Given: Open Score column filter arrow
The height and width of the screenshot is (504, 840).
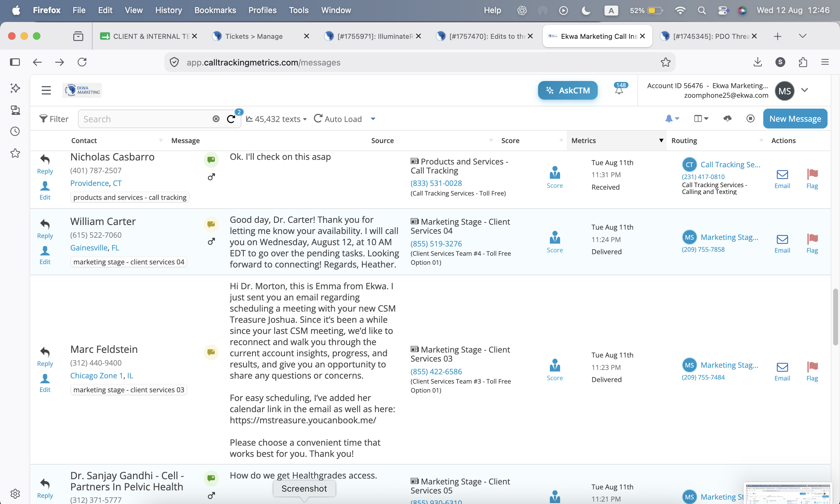Looking at the screenshot, I should (x=561, y=140).
